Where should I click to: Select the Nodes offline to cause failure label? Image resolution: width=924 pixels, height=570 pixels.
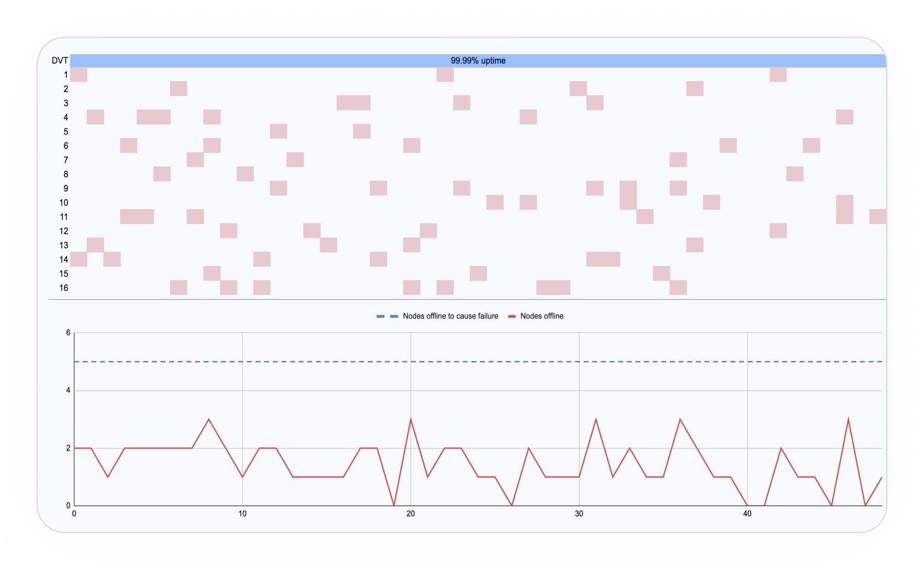pos(450,316)
